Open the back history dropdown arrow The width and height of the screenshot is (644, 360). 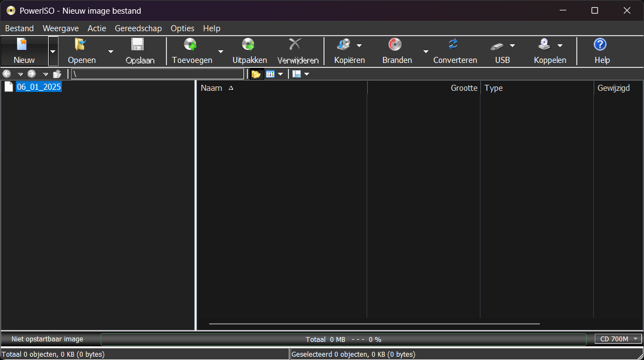pos(20,74)
